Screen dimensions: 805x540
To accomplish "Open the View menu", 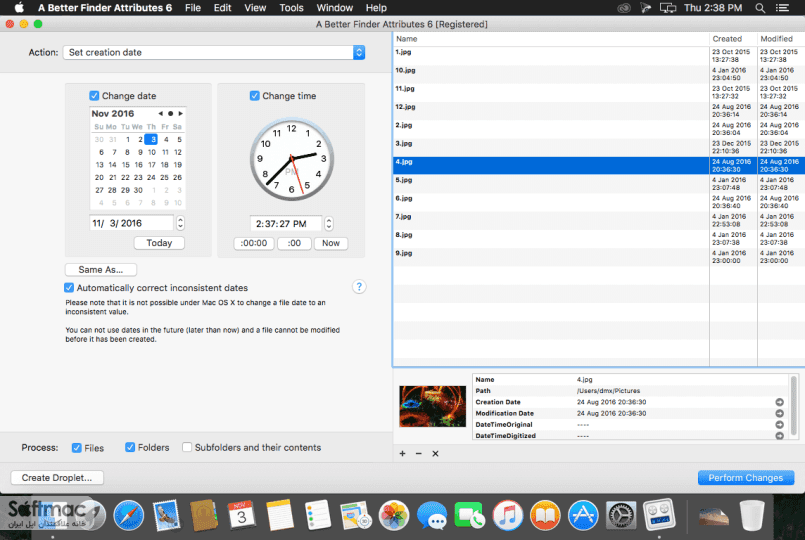I will pos(255,8).
